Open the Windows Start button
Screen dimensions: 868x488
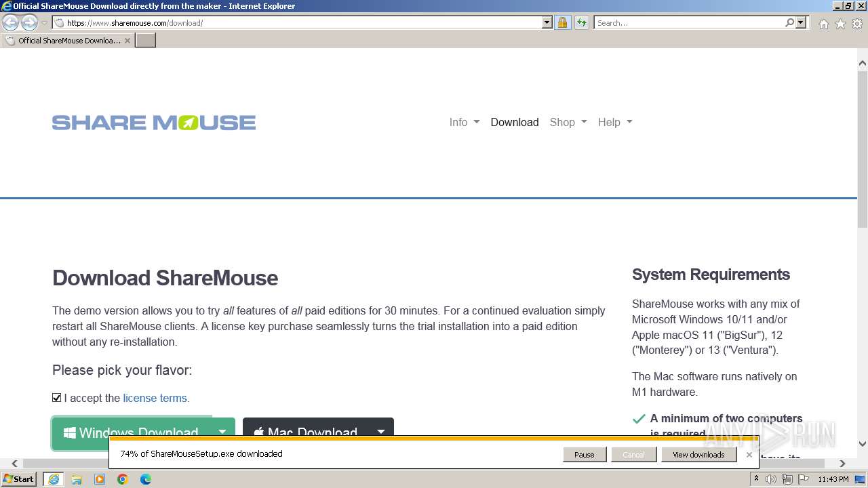(18, 479)
